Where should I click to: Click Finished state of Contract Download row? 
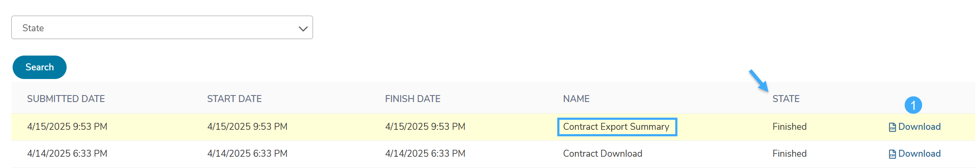point(789,154)
